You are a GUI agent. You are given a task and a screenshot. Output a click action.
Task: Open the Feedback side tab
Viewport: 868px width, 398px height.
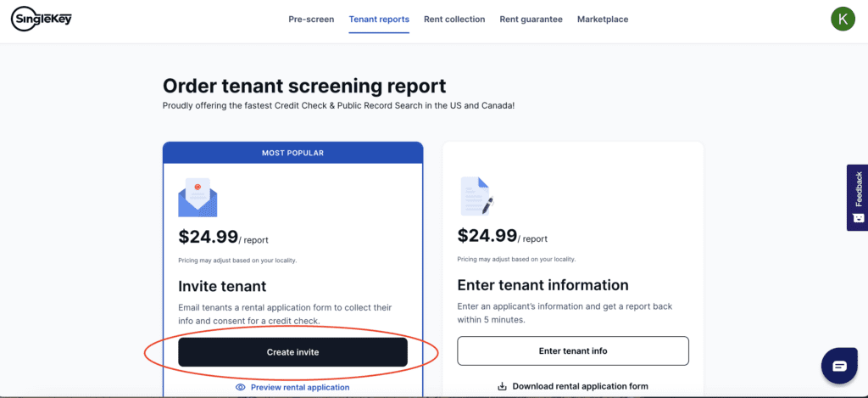858,188
